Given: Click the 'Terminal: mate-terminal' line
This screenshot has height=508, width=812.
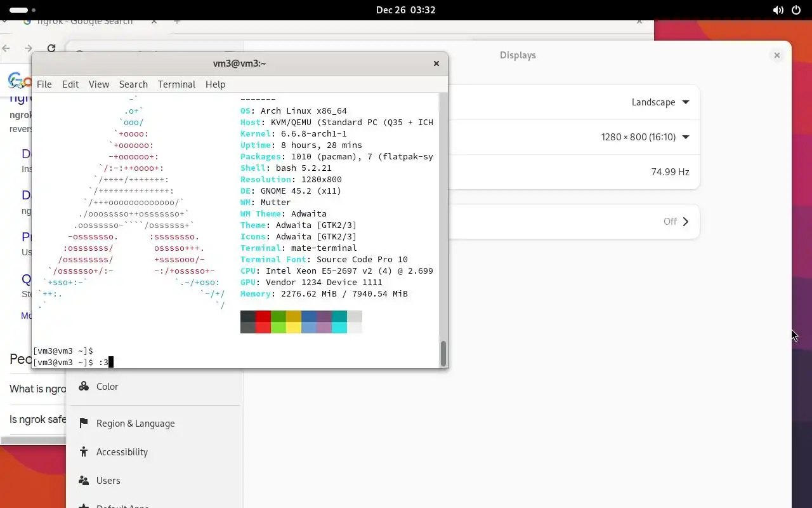Looking at the screenshot, I should [299, 248].
